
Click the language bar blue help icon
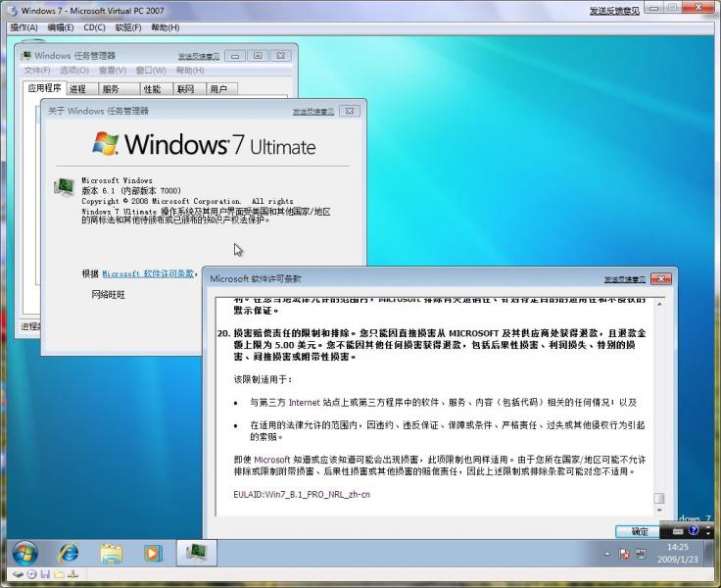(x=694, y=531)
